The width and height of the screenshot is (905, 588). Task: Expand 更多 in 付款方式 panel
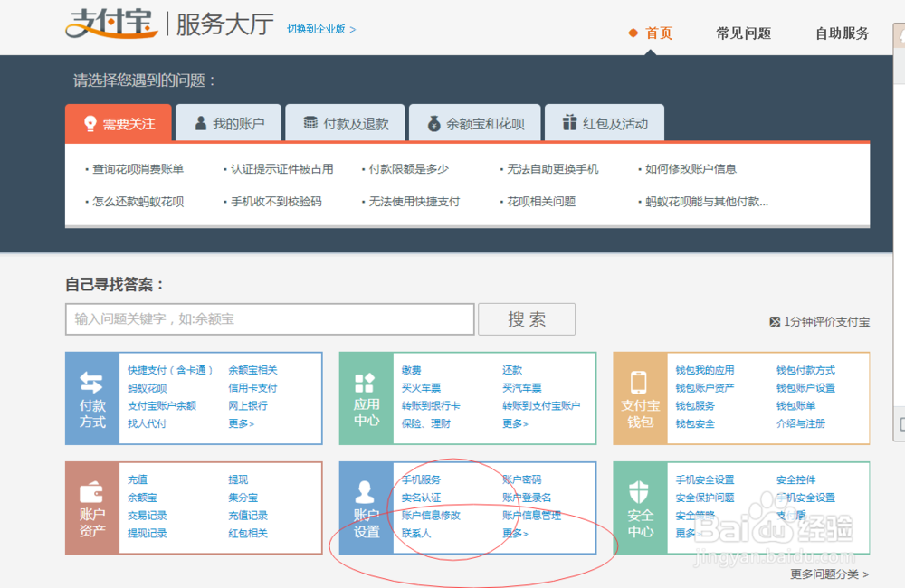[x=242, y=423]
